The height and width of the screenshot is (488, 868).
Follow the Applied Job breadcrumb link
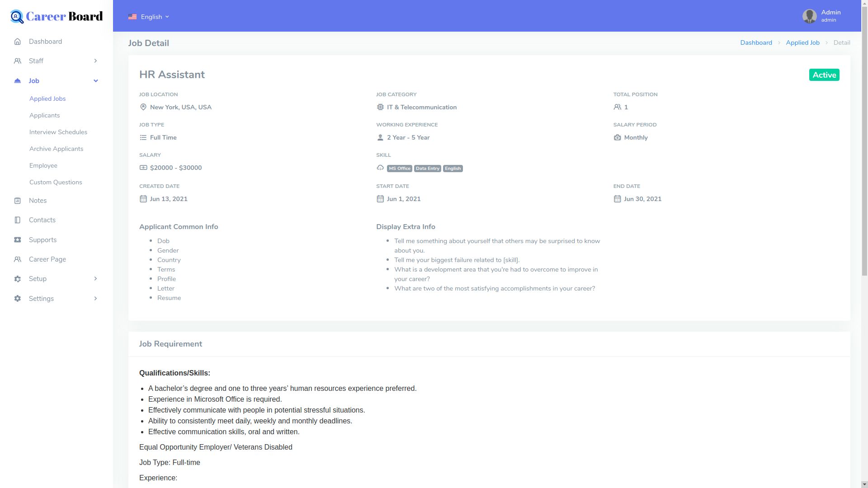pos(802,43)
